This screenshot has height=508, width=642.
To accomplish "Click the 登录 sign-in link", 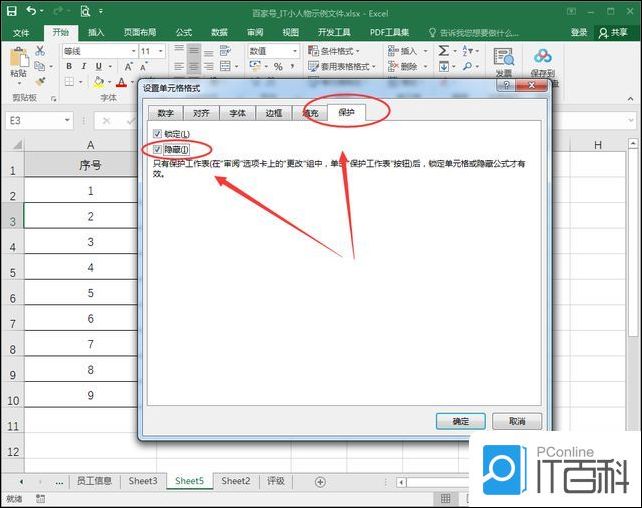I will pyautogui.click(x=579, y=32).
